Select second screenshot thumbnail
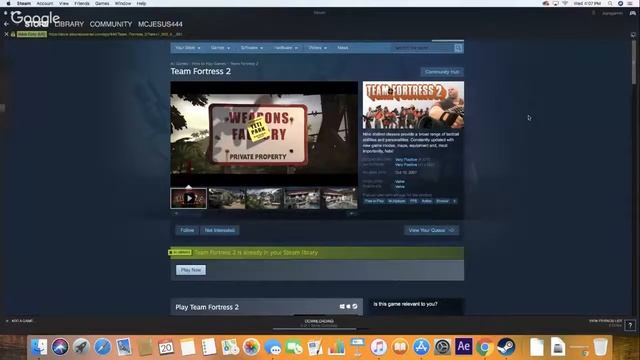The image size is (640, 360). click(227, 198)
